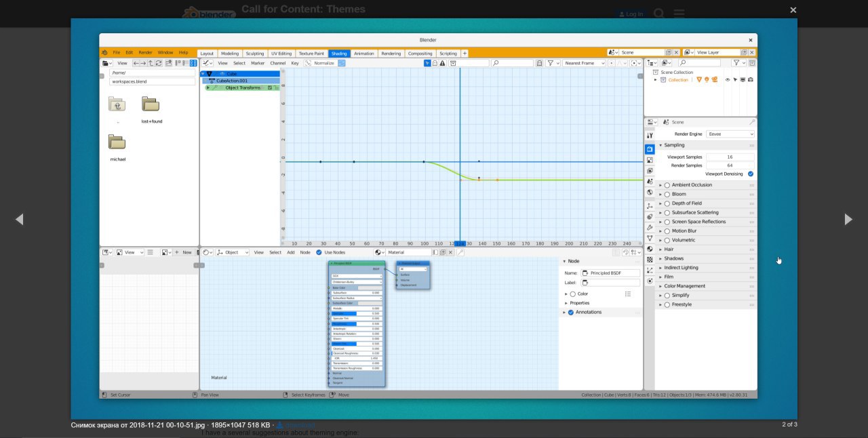The width and height of the screenshot is (868, 438).
Task: Switch to the Animation workspace tab
Action: pyautogui.click(x=364, y=54)
